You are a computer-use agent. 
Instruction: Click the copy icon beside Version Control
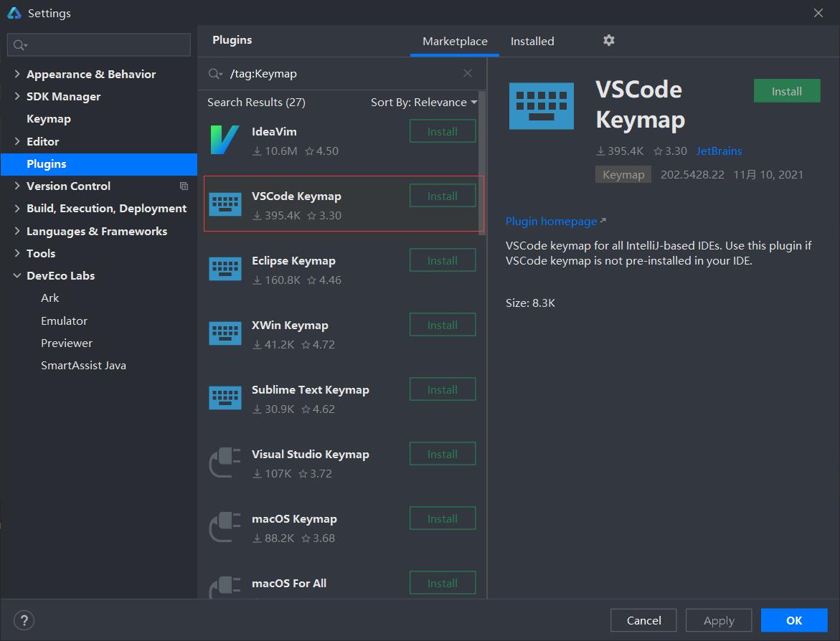point(184,186)
